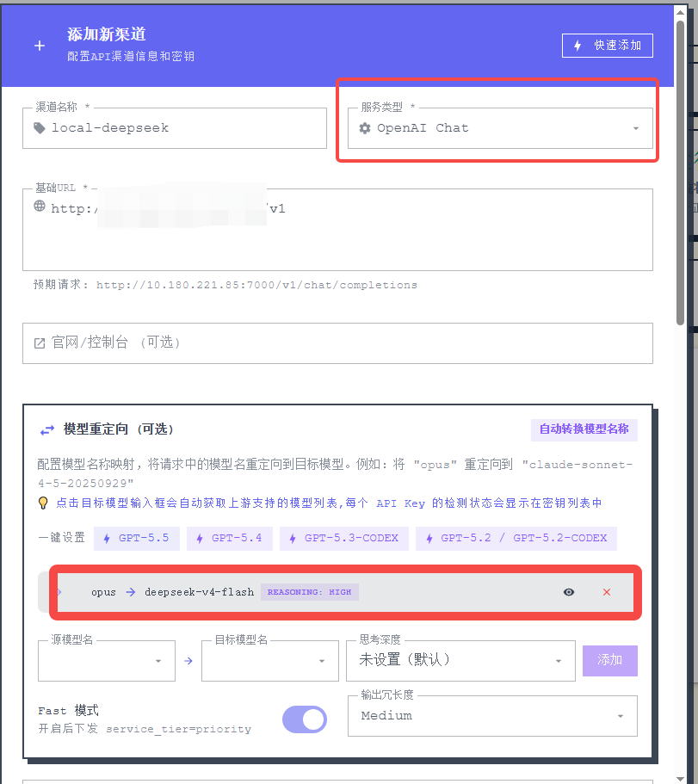
Task: Click the swap arrows icon beside 模型重定向
Action: click(47, 429)
